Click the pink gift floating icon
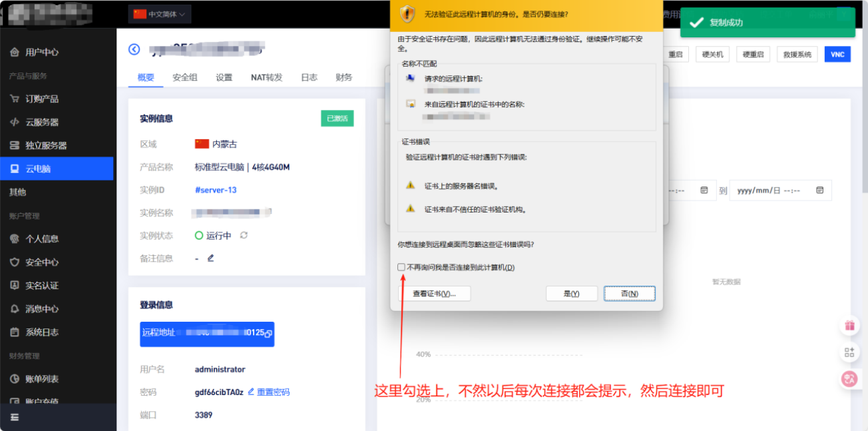The height and width of the screenshot is (431, 868). coord(849,326)
